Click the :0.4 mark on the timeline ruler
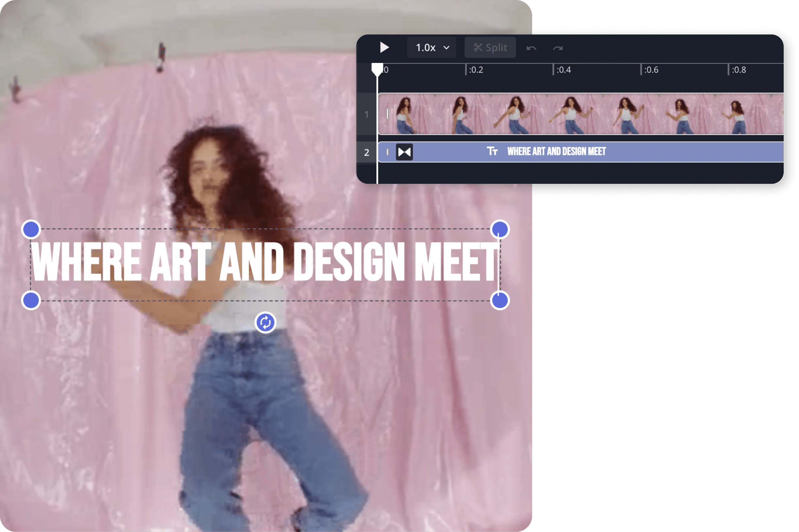799x532 pixels. (564, 70)
